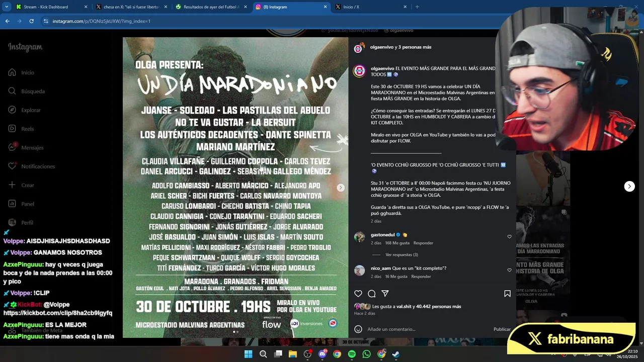
Task: Open Búsqueda in Instagram sidebar
Action: pos(26,91)
